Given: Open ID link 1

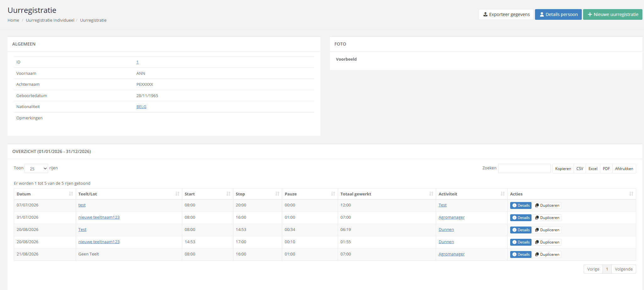Looking at the screenshot, I should tap(138, 62).
